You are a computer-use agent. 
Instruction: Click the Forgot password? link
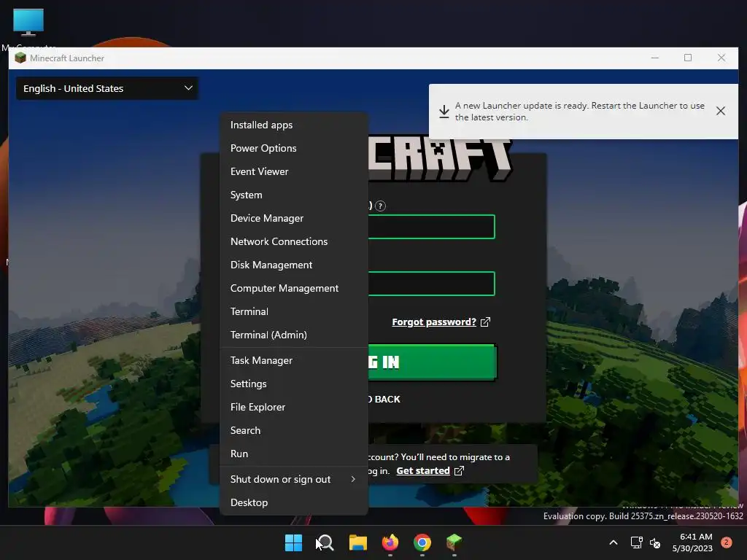[434, 322]
